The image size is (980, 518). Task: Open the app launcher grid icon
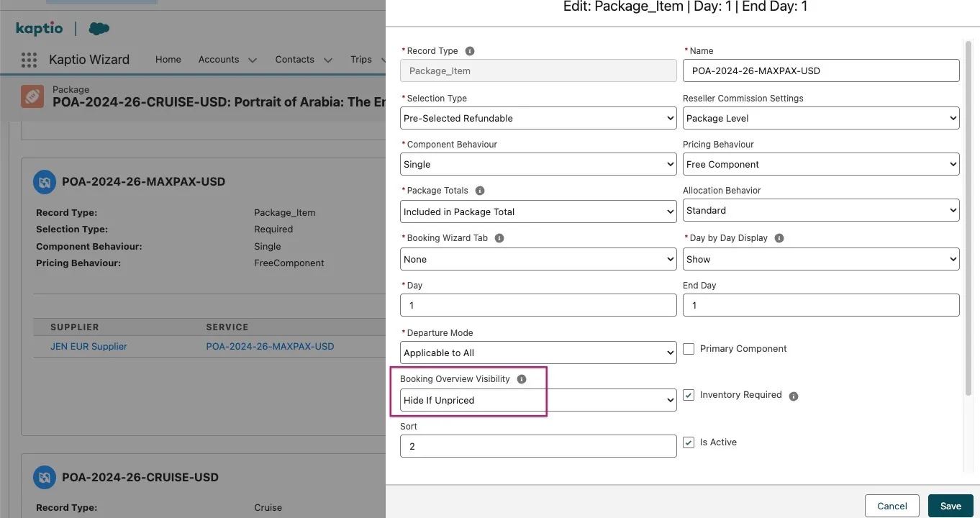tap(29, 60)
